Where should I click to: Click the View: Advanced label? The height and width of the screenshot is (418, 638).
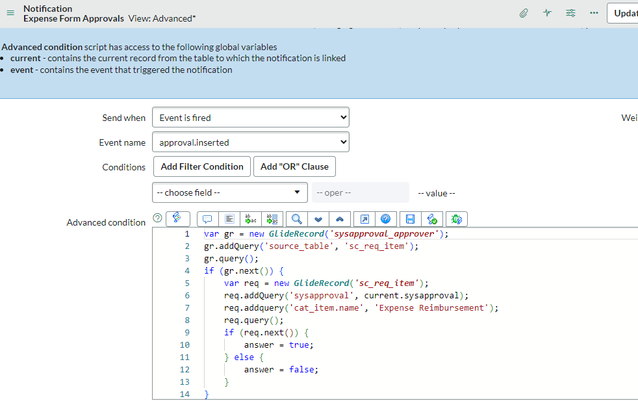pyautogui.click(x=162, y=18)
